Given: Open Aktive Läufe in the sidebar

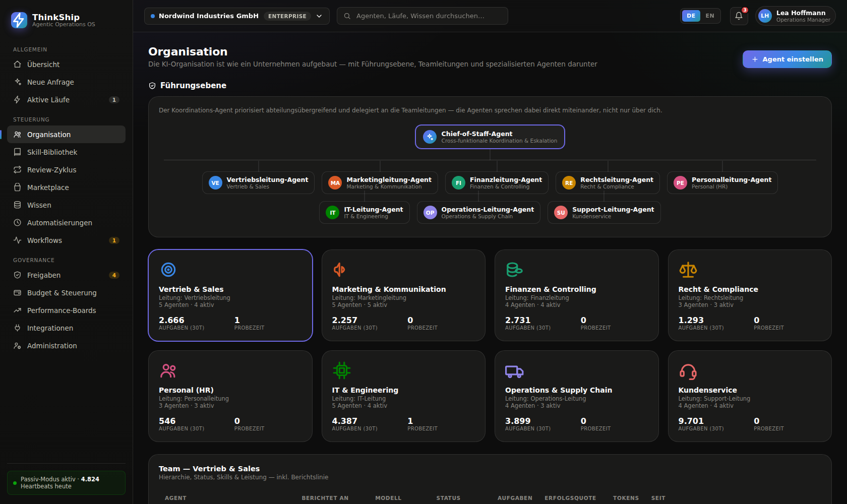Looking at the screenshot, I should tap(66, 100).
